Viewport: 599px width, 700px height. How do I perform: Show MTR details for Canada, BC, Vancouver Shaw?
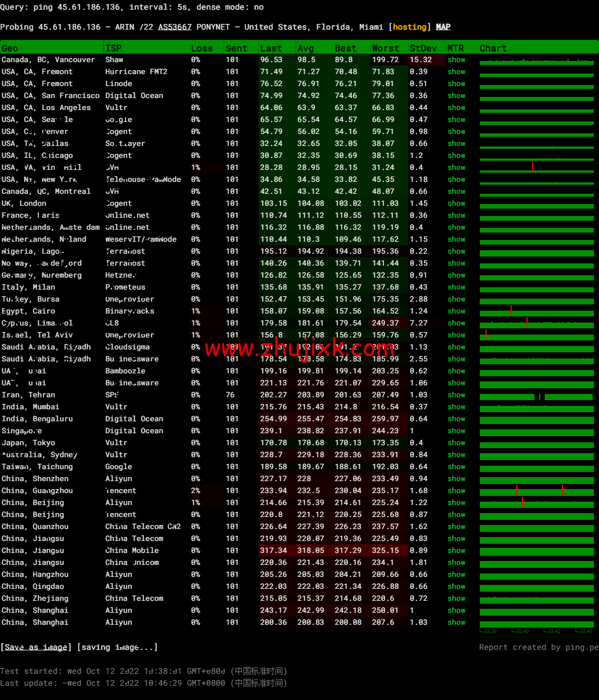(x=456, y=59)
